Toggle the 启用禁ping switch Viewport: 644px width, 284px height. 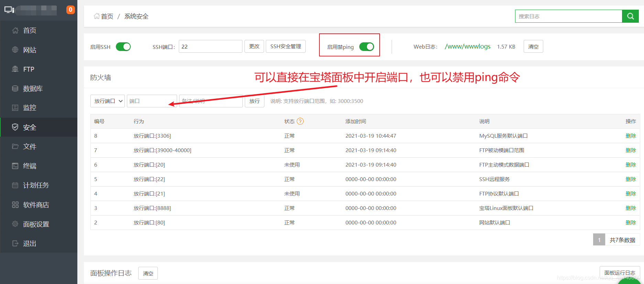367,46
